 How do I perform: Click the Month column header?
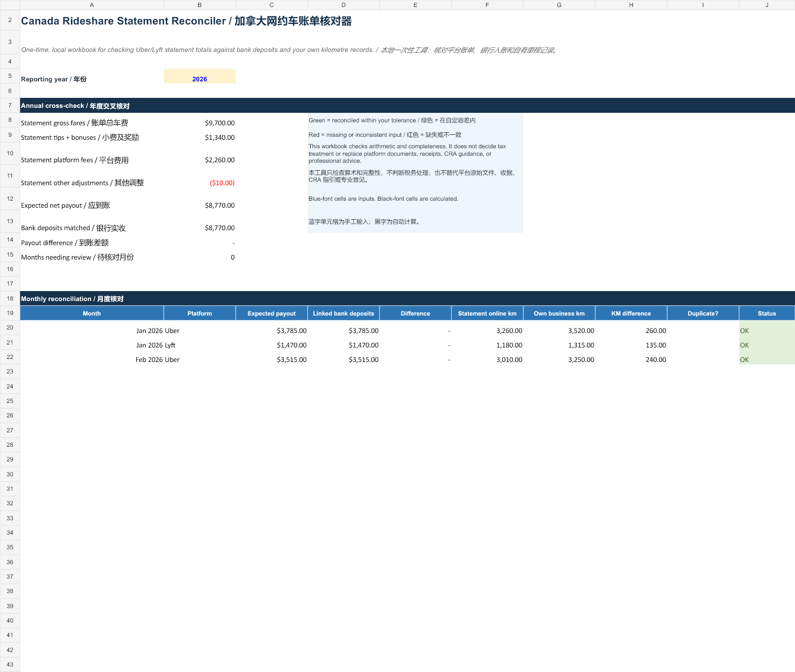pyautogui.click(x=92, y=313)
